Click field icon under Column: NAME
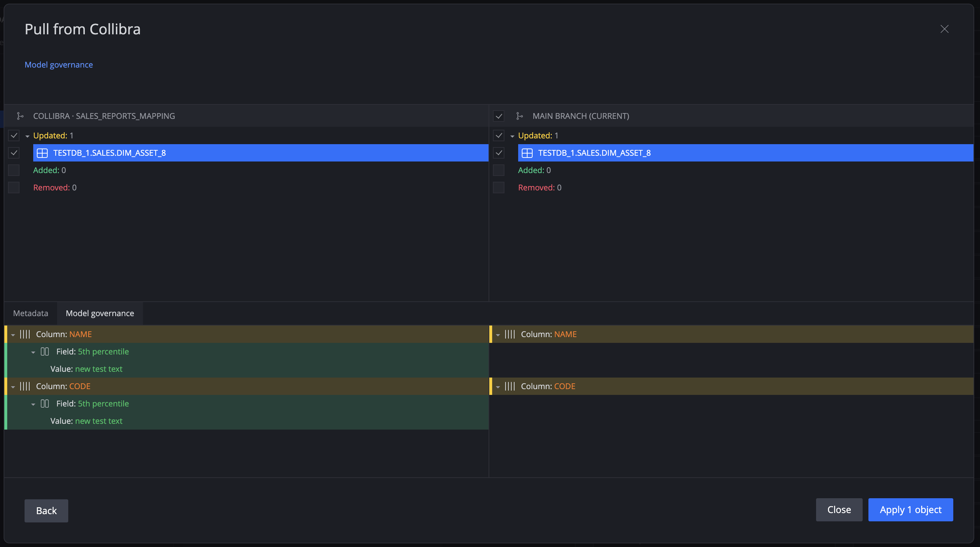The image size is (980, 547). [x=45, y=352]
